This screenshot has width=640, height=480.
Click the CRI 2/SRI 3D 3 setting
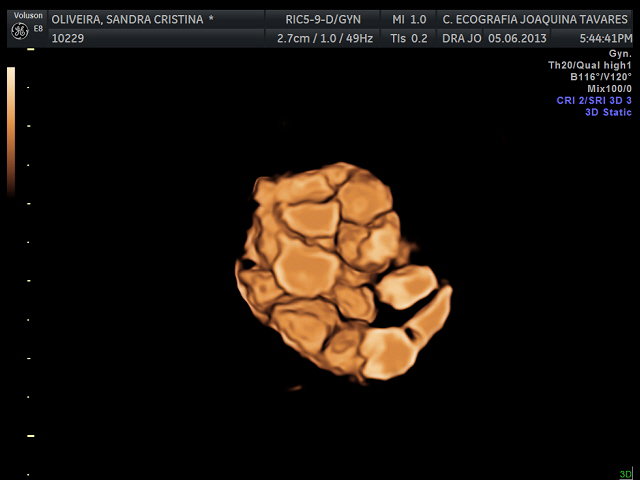[x=594, y=101]
